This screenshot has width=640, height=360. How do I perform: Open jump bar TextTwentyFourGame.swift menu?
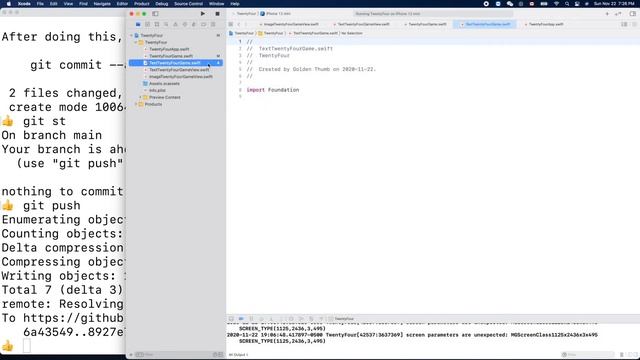point(314,33)
